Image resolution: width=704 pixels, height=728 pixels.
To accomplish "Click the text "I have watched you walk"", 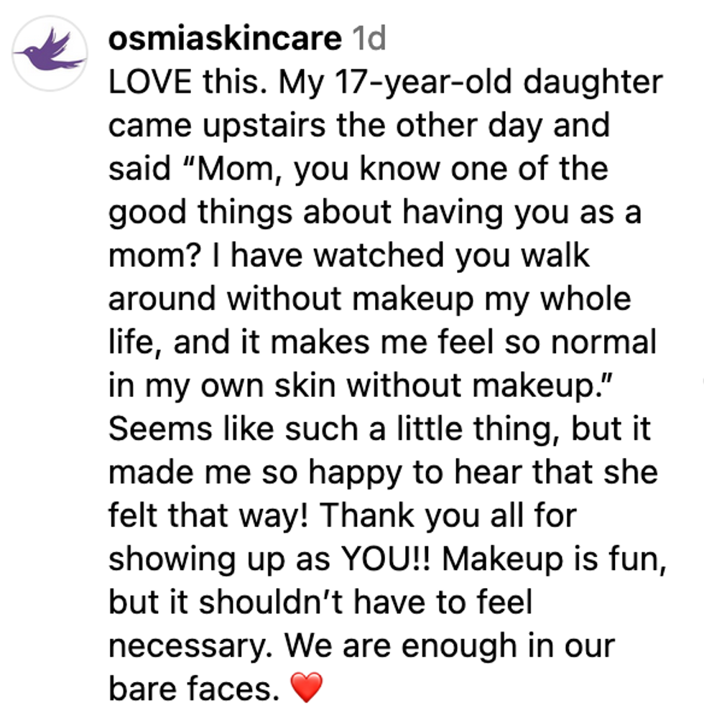I will click(x=410, y=256).
